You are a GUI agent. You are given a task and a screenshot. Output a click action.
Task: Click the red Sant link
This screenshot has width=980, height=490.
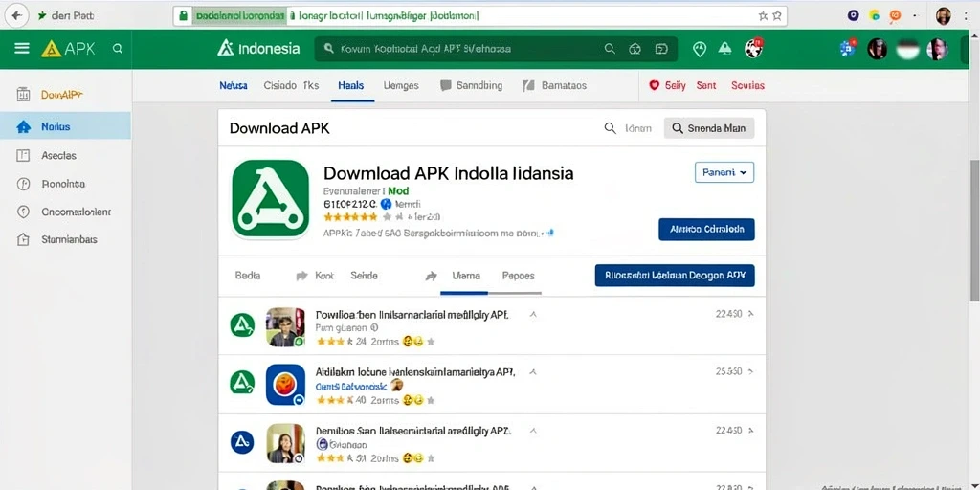(x=706, y=85)
